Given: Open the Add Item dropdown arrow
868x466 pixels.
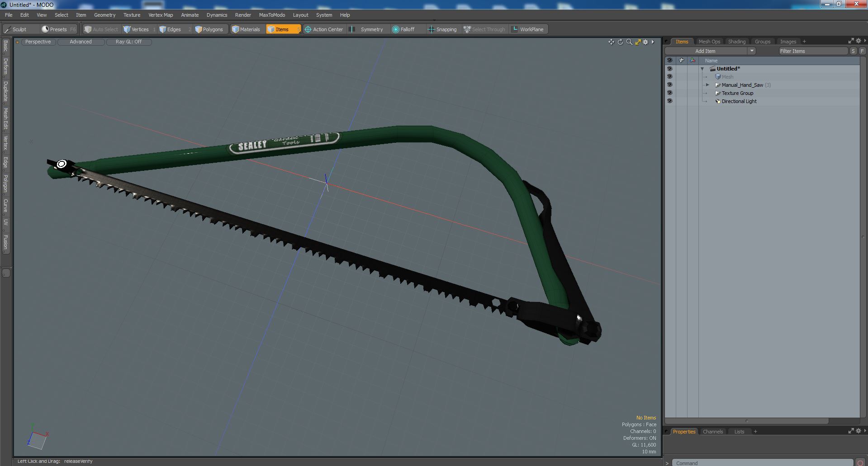Looking at the screenshot, I should (x=752, y=51).
